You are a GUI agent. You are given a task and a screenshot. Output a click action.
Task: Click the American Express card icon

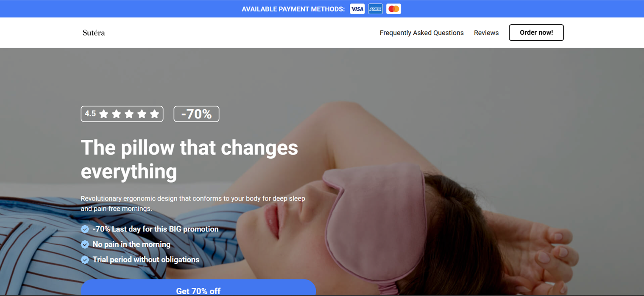coord(375,9)
